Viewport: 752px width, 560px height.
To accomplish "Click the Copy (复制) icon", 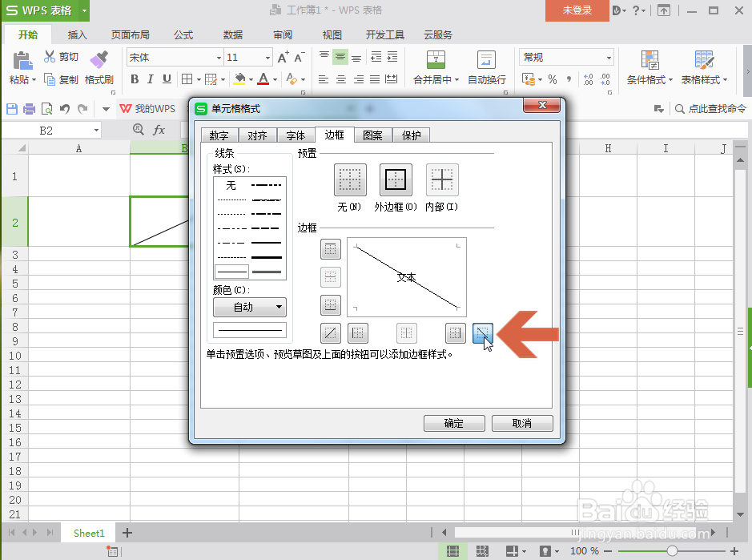I will click(x=50, y=79).
